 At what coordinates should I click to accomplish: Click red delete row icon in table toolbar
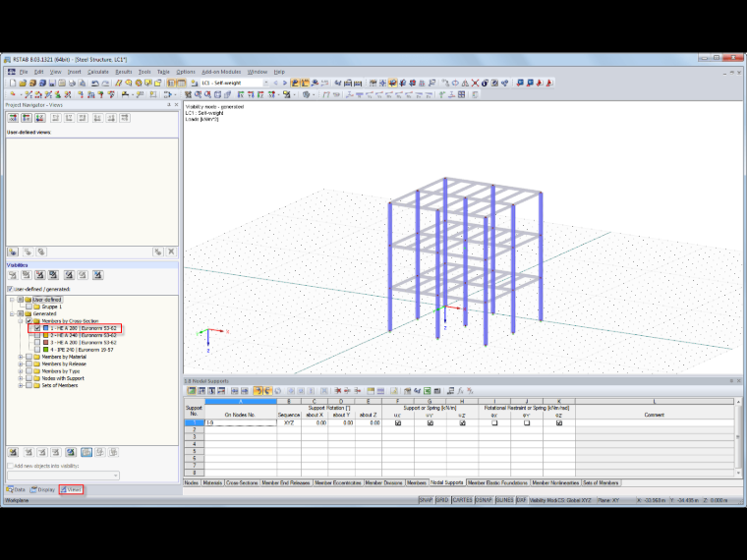click(338, 391)
